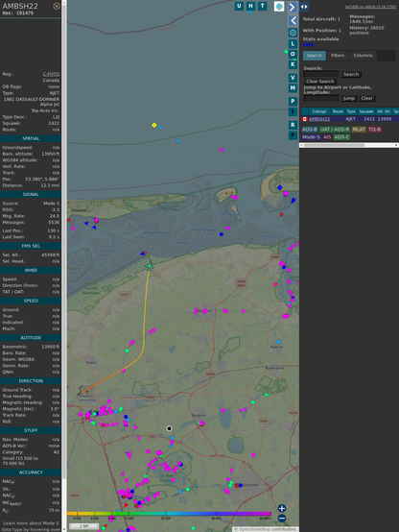This screenshot has height=532, width=399.
Task: Click the center-on-aircraft target icon
Action: (293, 33)
